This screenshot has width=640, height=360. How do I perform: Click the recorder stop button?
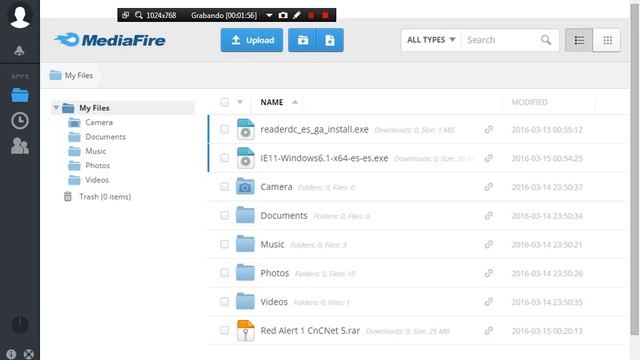pos(325,16)
